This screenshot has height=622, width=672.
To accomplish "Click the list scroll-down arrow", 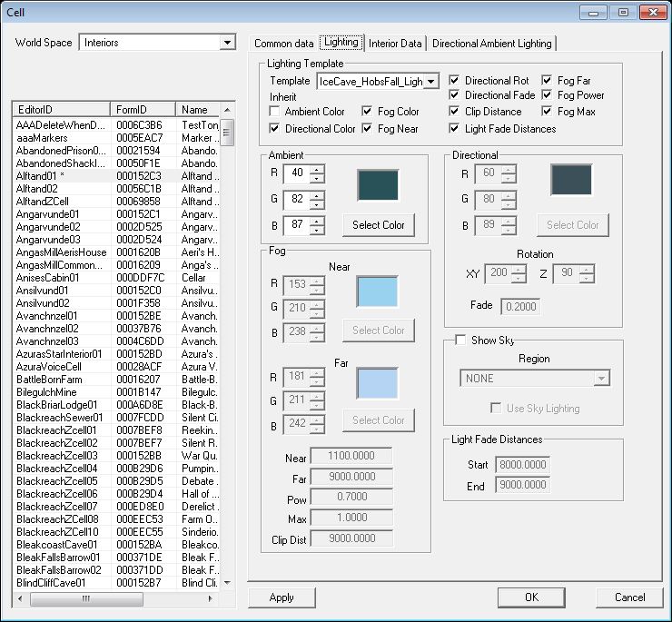I will point(227,583).
